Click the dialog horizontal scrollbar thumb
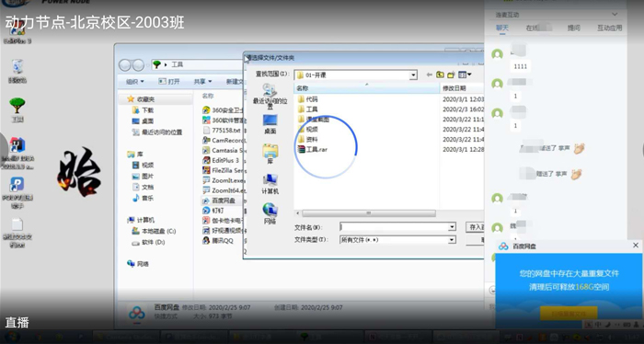 (x=368, y=213)
